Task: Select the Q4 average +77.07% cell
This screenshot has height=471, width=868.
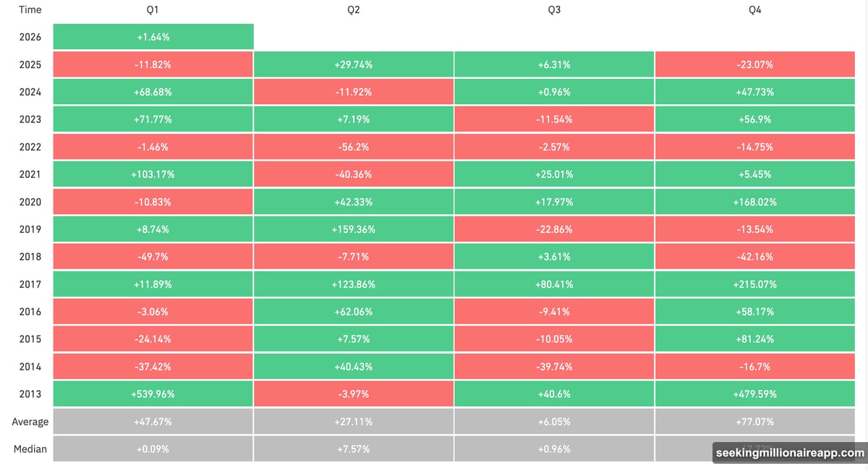Action: point(755,422)
